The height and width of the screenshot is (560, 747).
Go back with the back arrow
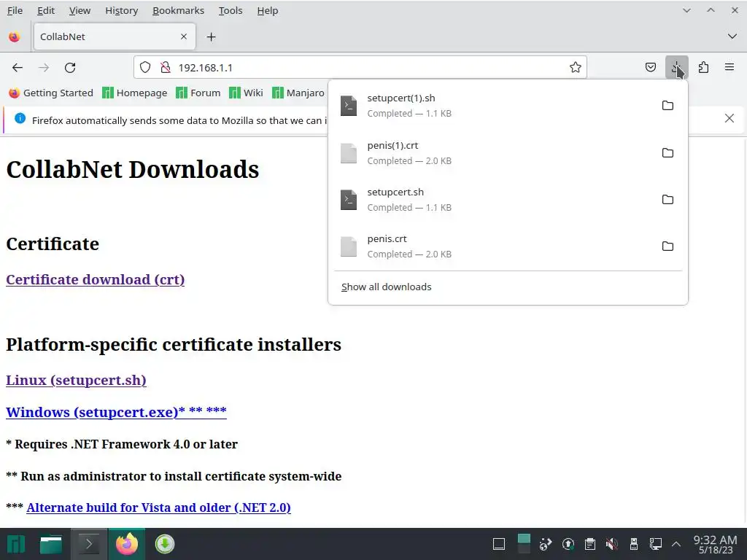tap(18, 68)
